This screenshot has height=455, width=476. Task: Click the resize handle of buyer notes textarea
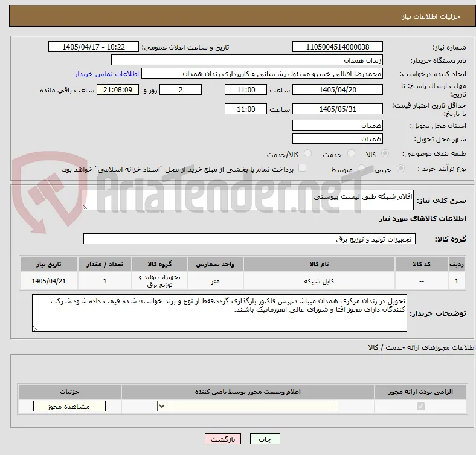coord(35,328)
